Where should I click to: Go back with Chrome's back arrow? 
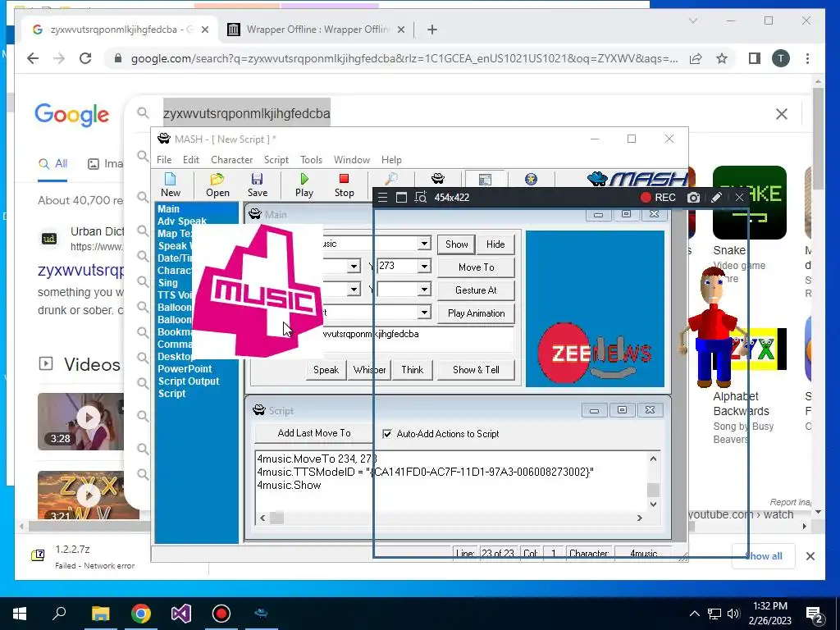click(33, 58)
